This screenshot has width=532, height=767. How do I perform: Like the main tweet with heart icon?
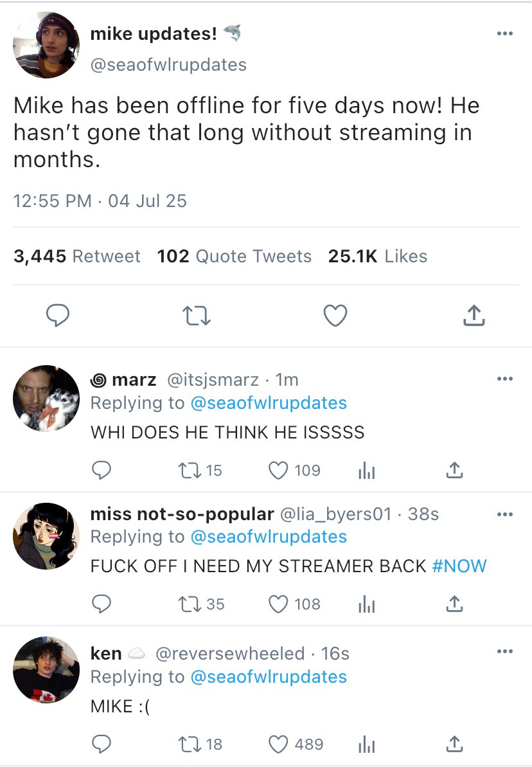[335, 315]
